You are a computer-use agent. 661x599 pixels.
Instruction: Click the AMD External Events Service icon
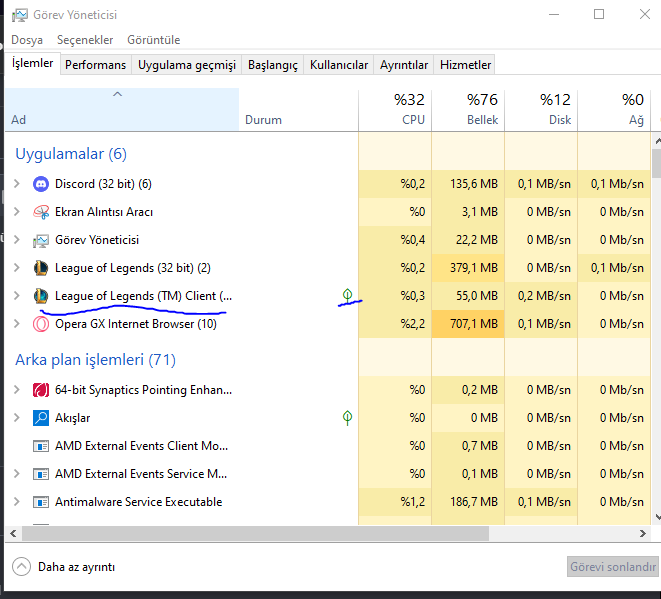41,474
